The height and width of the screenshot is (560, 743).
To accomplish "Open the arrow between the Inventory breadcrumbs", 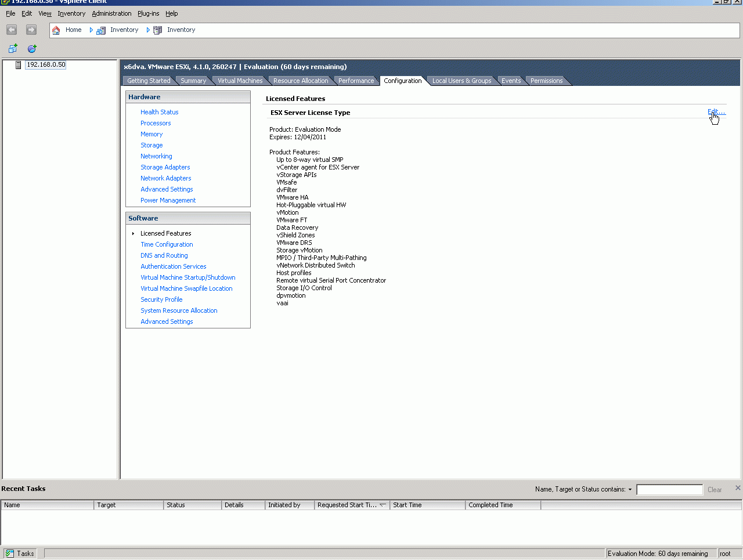I will (148, 30).
